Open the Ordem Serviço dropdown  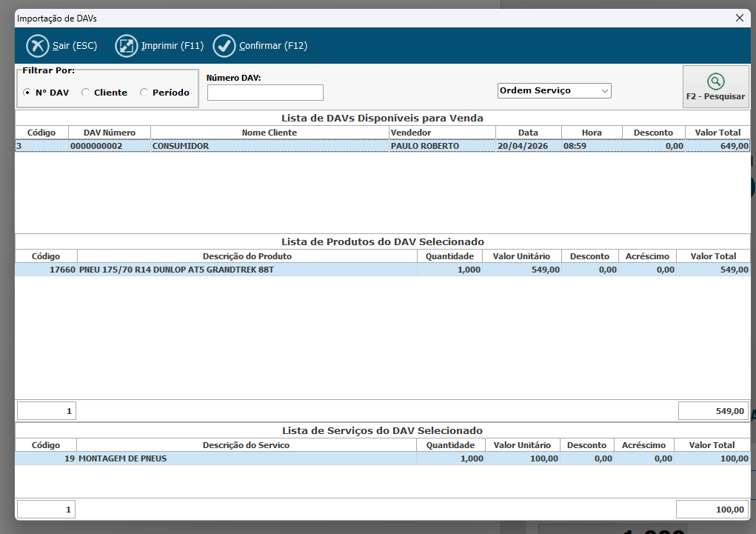click(x=554, y=90)
